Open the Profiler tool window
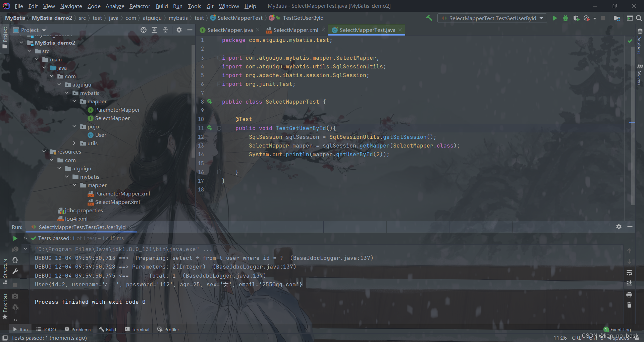 (x=168, y=330)
